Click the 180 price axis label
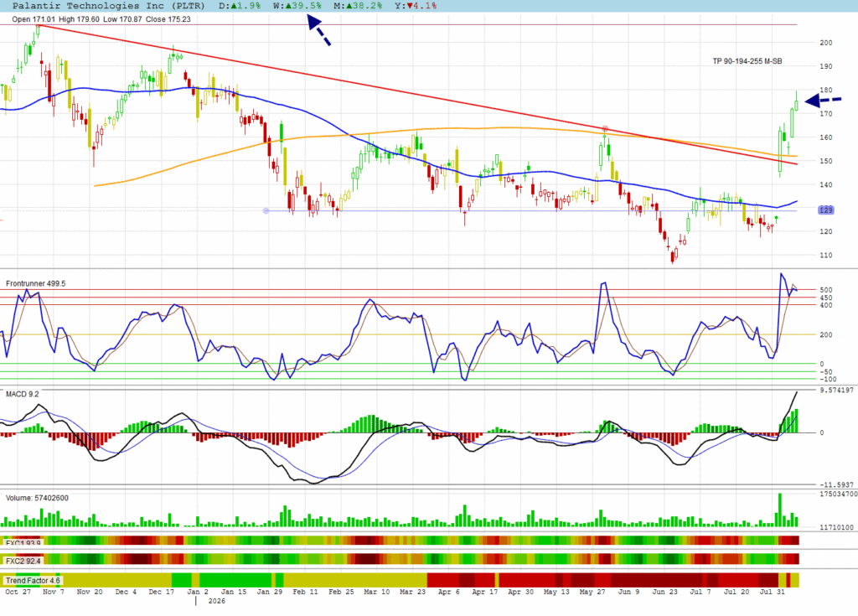Screen dimensions: 858x616 tap(825, 91)
